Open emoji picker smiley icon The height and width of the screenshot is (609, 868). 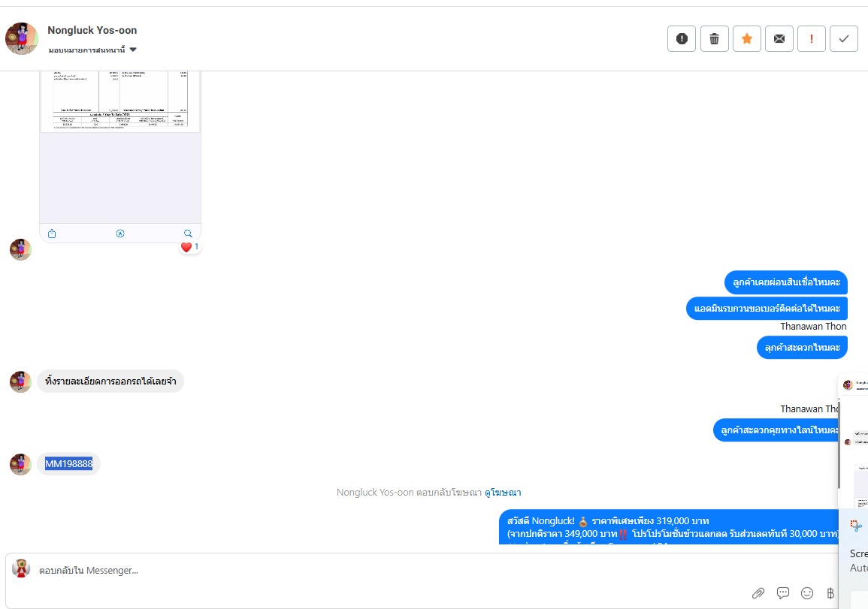(807, 593)
